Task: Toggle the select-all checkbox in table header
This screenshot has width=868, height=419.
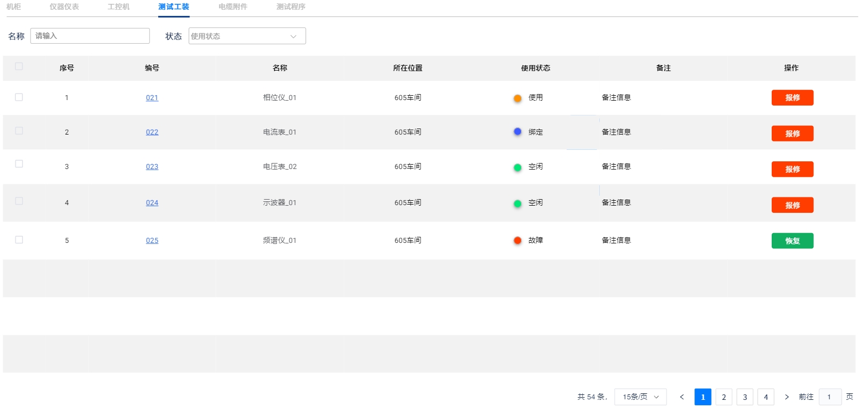Action: [x=19, y=67]
